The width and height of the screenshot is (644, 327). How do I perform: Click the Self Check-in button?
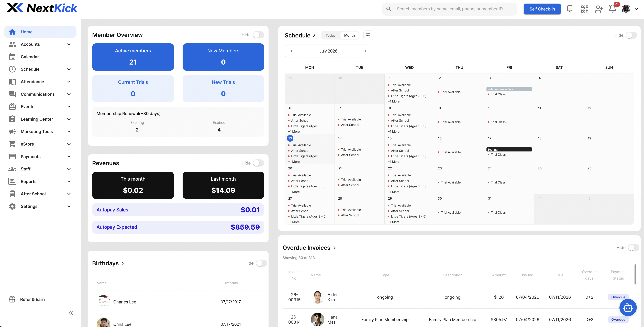click(x=542, y=9)
